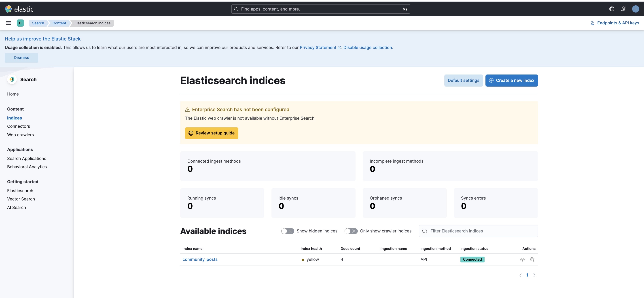Screen dimensions: 644x298
Task: Delete community_posts index with trash icon
Action: (x=532, y=260)
